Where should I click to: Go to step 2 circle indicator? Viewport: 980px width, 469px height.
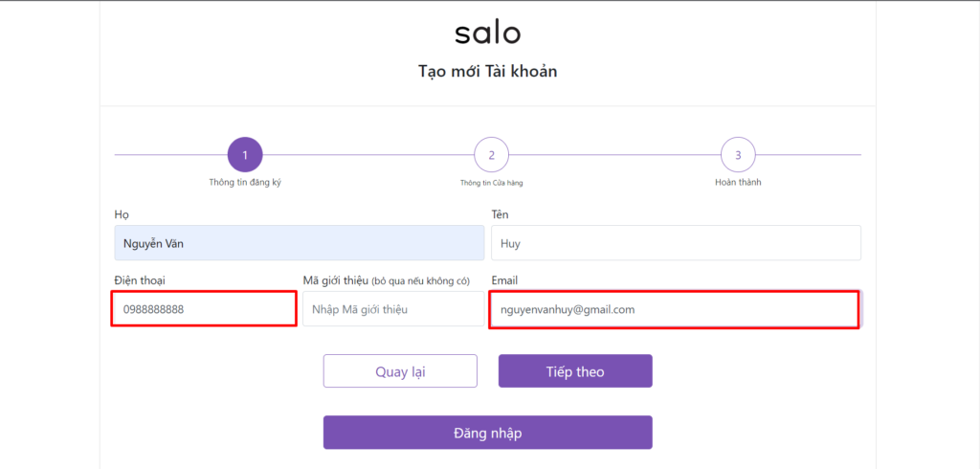coord(491,155)
